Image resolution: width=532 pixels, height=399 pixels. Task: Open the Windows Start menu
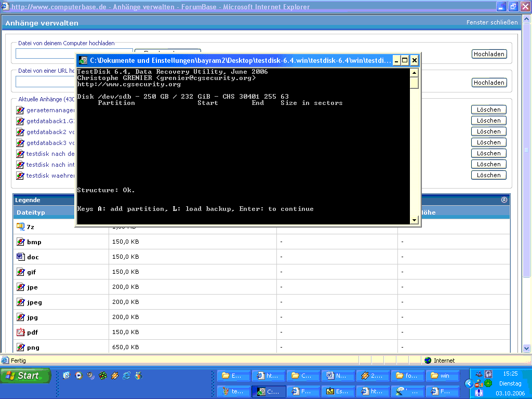(25, 376)
